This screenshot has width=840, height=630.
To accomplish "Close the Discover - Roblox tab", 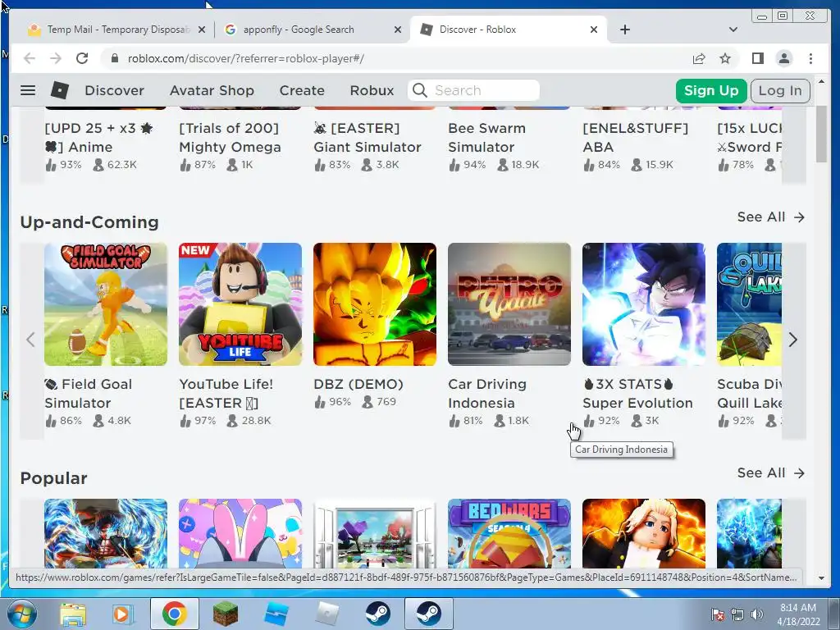I will coord(594,30).
